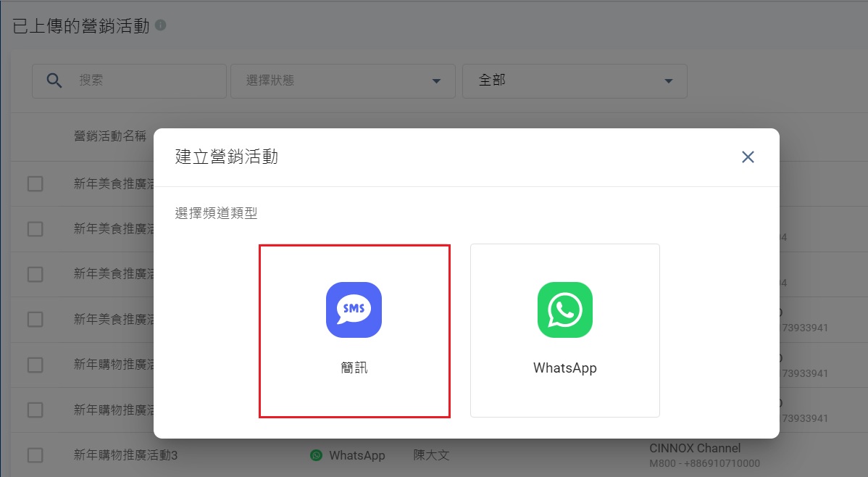Click the M800 - +886910710000 number
The image size is (868, 477).
[x=705, y=463]
